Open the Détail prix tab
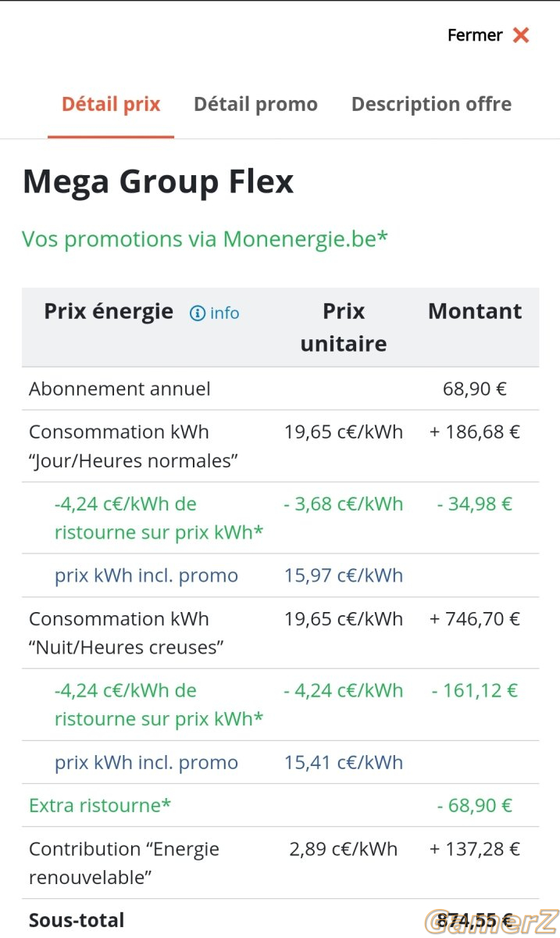This screenshot has width=560, height=938. point(111,104)
